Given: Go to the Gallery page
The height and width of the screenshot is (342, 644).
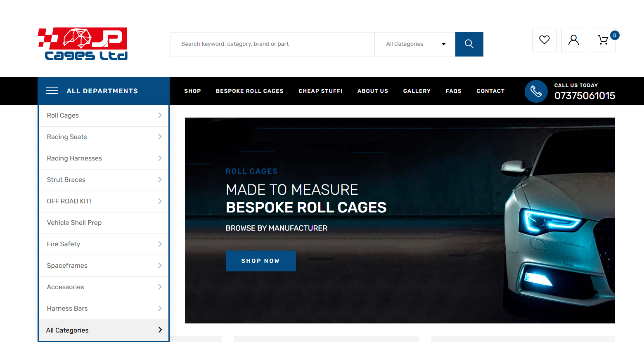Looking at the screenshot, I should (417, 91).
